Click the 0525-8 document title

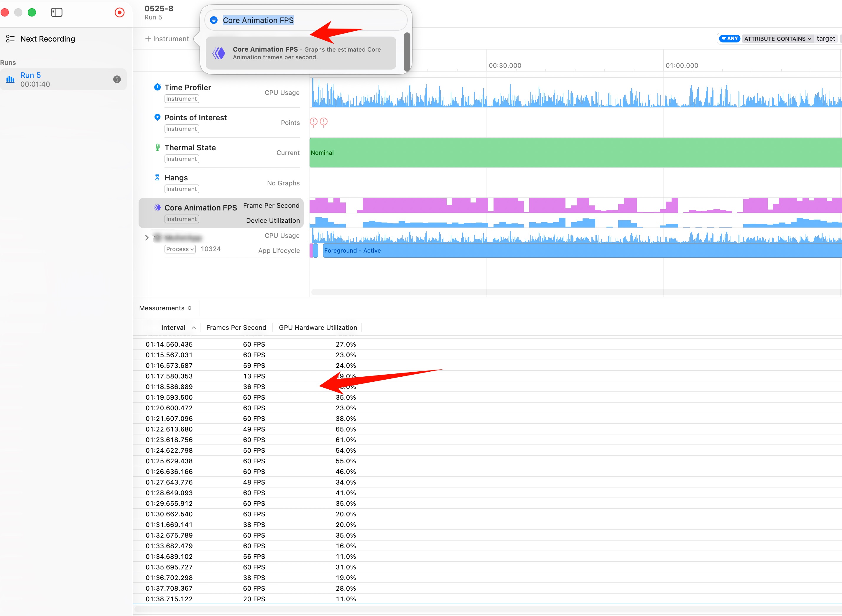[159, 8]
